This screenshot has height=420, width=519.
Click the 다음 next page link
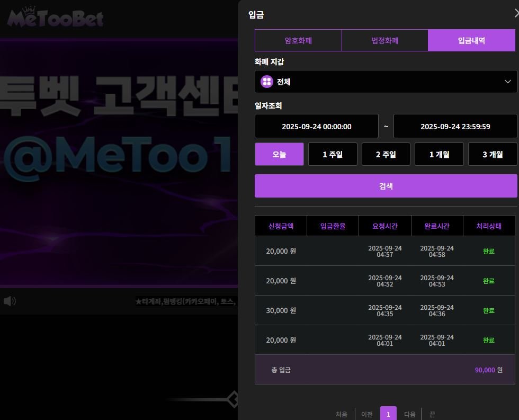point(409,414)
